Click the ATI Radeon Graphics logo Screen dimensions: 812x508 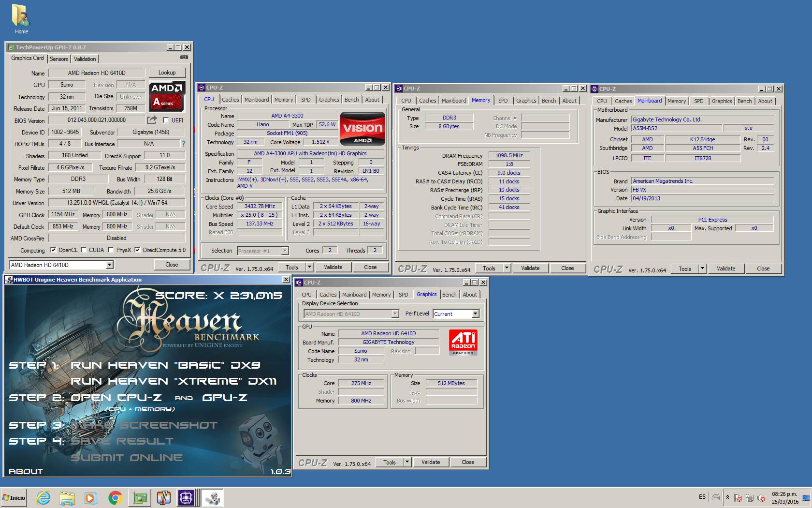463,343
